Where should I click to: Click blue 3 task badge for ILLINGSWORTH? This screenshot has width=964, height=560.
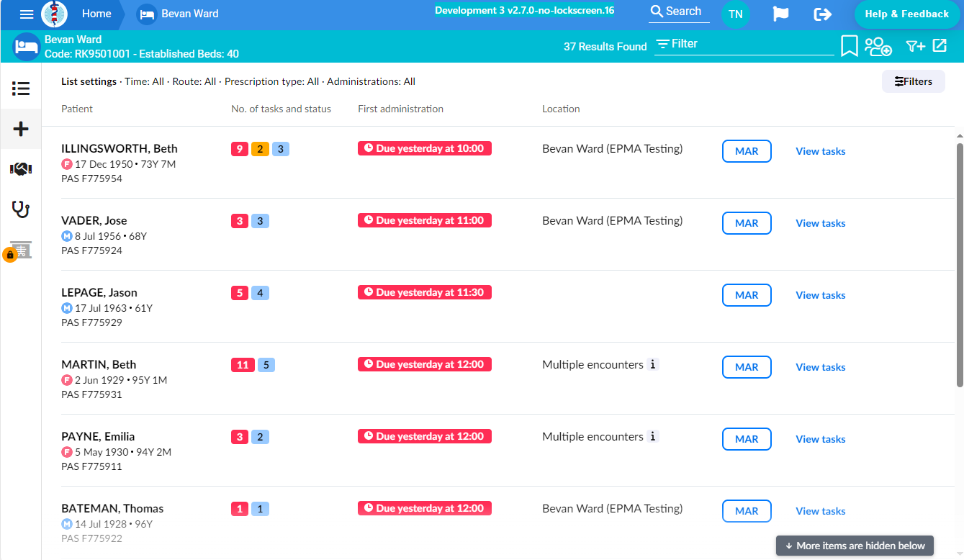pyautogui.click(x=281, y=149)
